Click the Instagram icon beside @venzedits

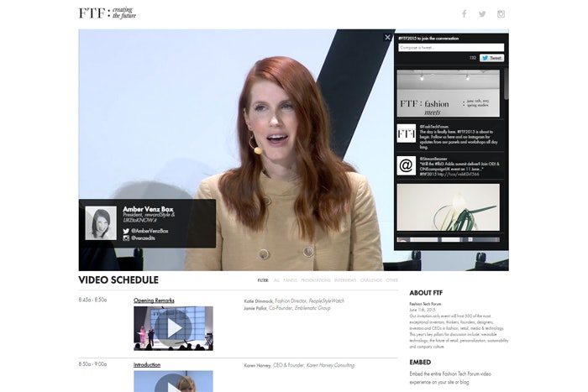pyautogui.click(x=127, y=238)
